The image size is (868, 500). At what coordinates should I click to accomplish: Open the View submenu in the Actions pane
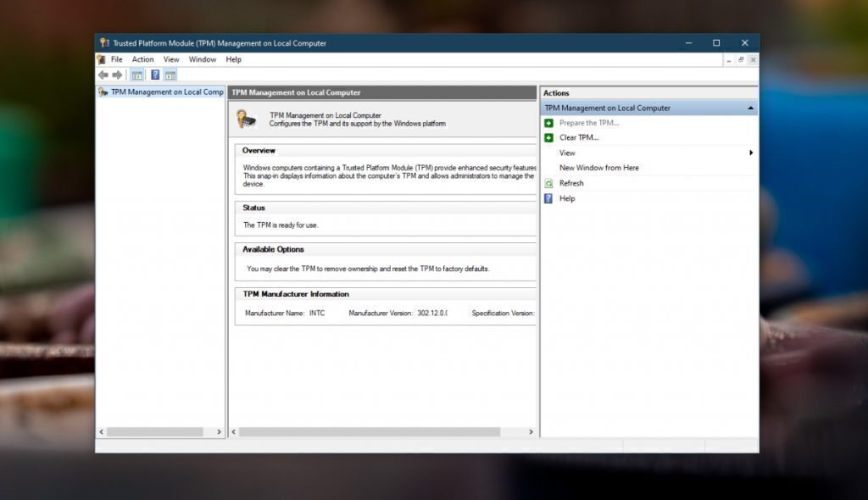pyautogui.click(x=566, y=153)
